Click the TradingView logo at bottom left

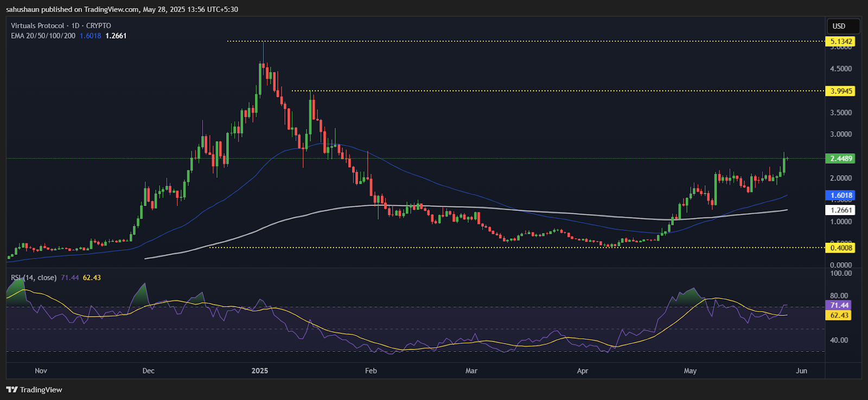[34, 390]
